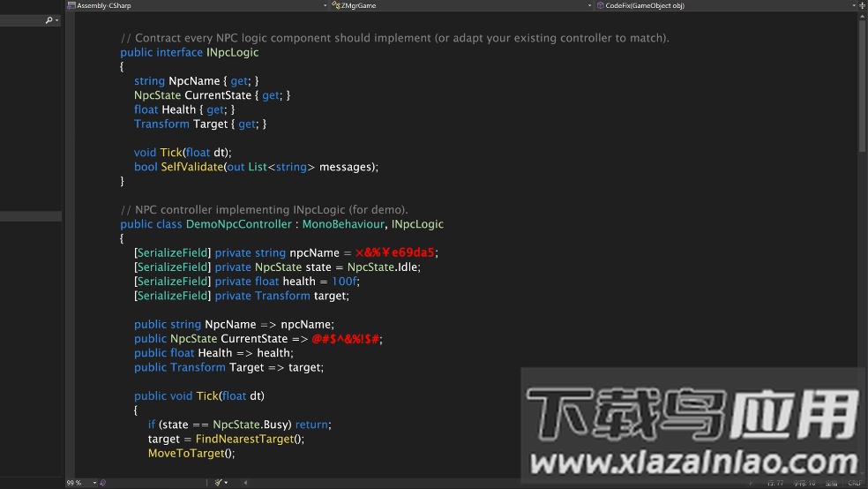
Task: Click the horizontal scroll left arrow
Action: 245,483
